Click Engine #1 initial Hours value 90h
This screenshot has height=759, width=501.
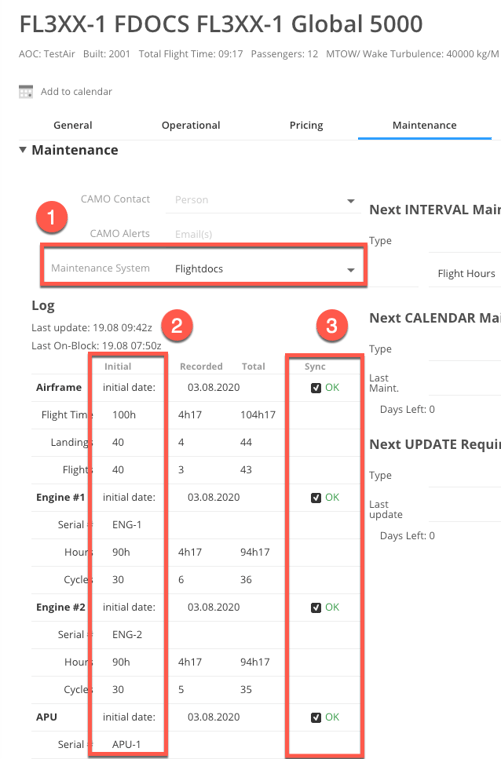(121, 552)
